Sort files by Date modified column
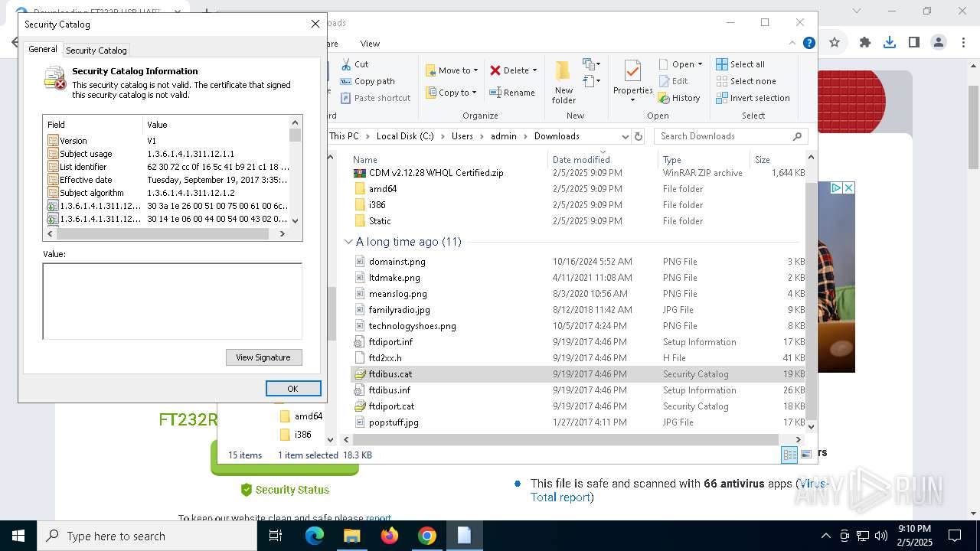The width and height of the screenshot is (980, 551). [581, 160]
